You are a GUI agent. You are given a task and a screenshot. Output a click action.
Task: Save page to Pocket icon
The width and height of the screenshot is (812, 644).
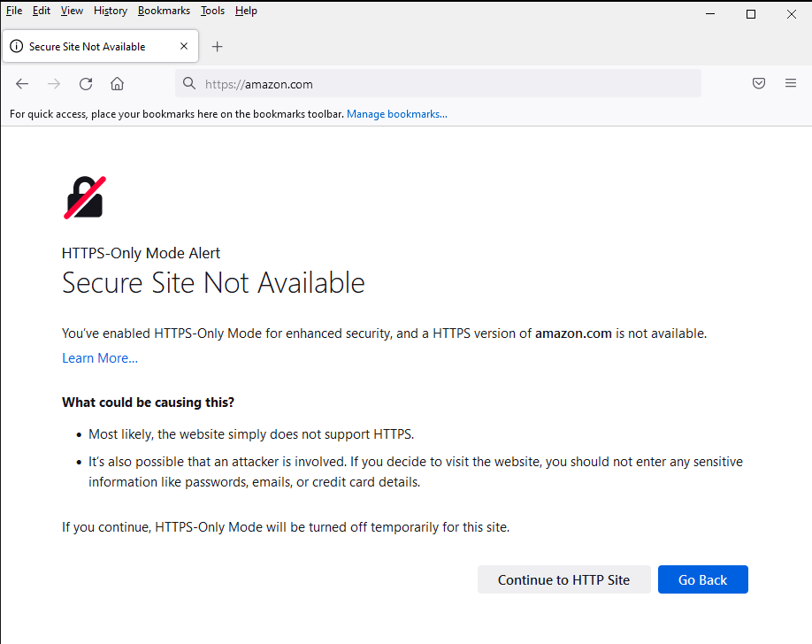759,83
